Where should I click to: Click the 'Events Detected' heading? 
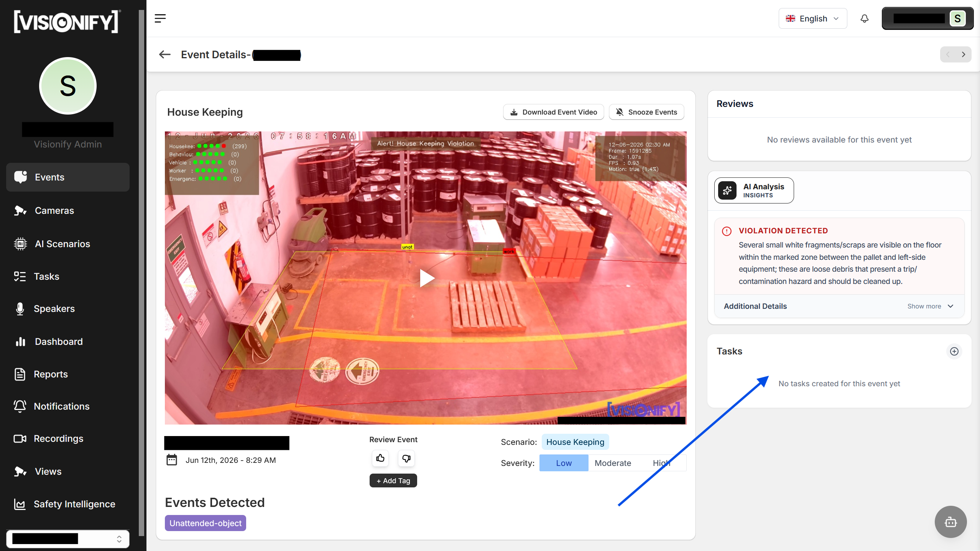pyautogui.click(x=215, y=502)
